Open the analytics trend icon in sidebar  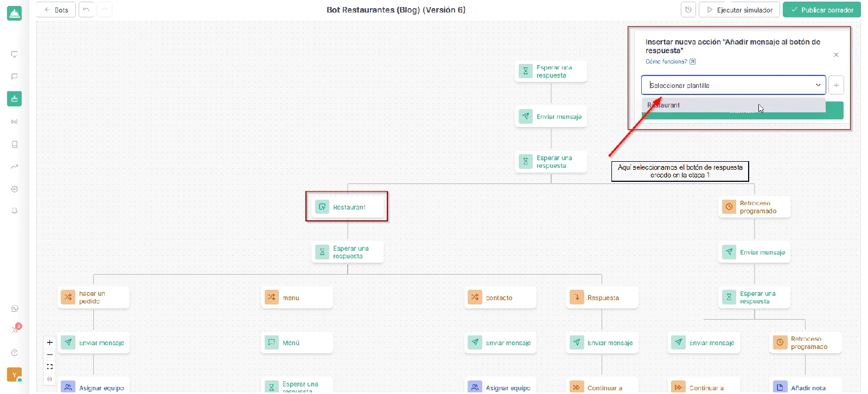(x=15, y=167)
